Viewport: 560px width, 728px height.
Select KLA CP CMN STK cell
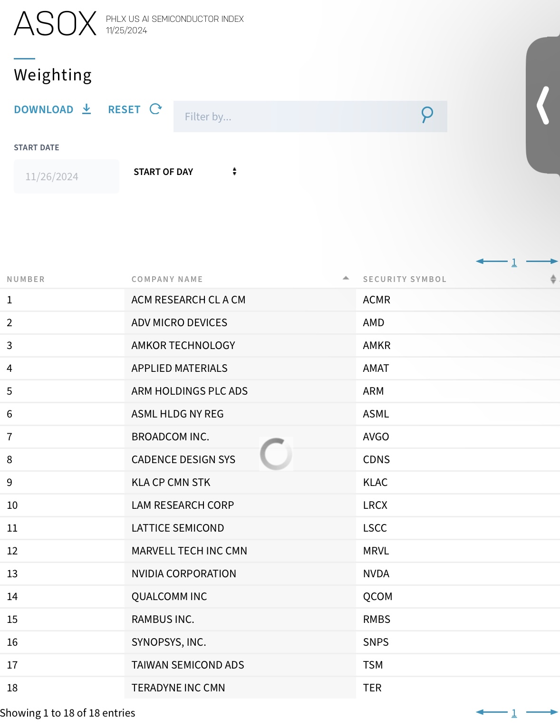[x=240, y=482]
